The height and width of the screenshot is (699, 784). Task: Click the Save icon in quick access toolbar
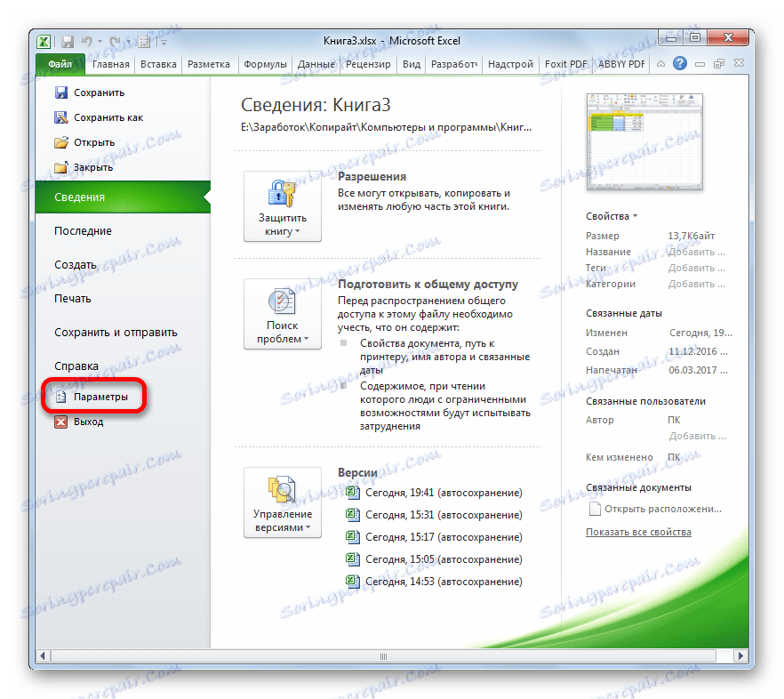pyautogui.click(x=67, y=42)
